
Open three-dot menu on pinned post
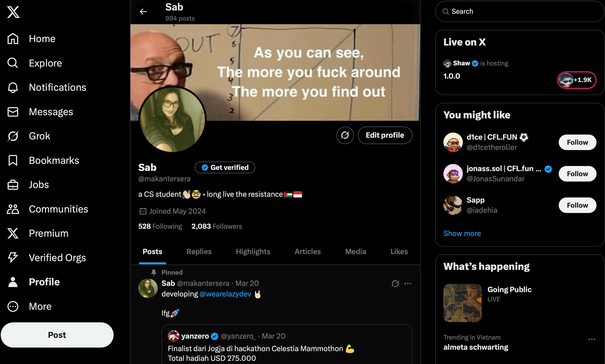click(408, 283)
